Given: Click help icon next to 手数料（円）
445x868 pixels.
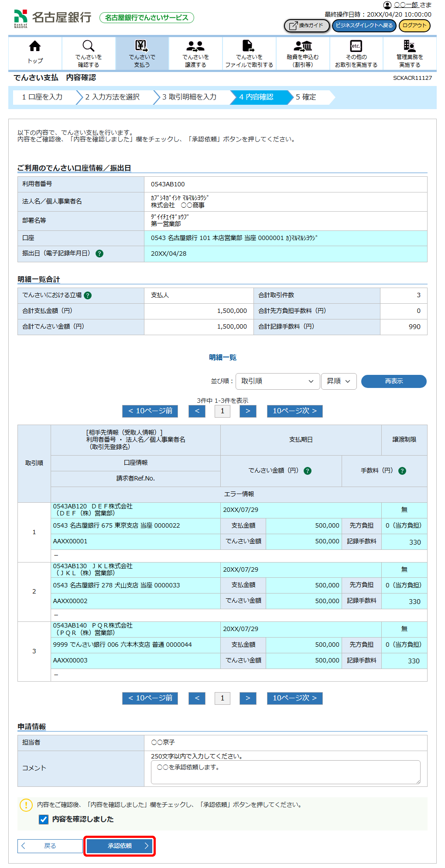Looking at the screenshot, I should tap(402, 471).
